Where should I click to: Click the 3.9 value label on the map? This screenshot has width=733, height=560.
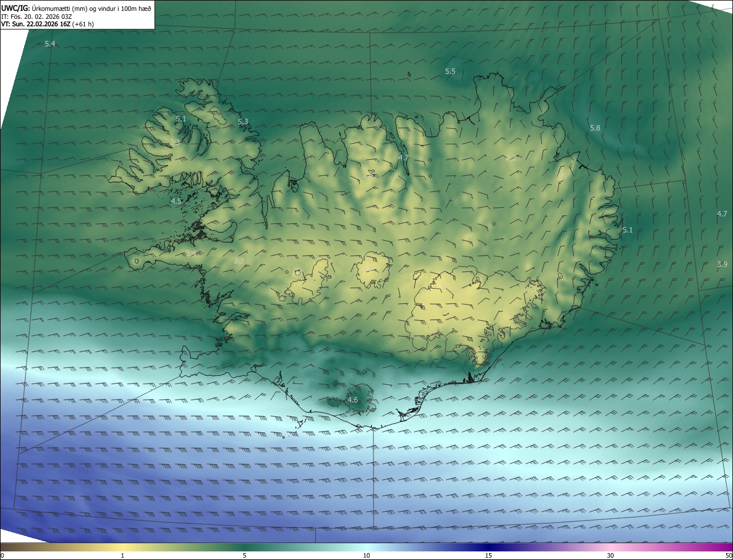point(722,264)
